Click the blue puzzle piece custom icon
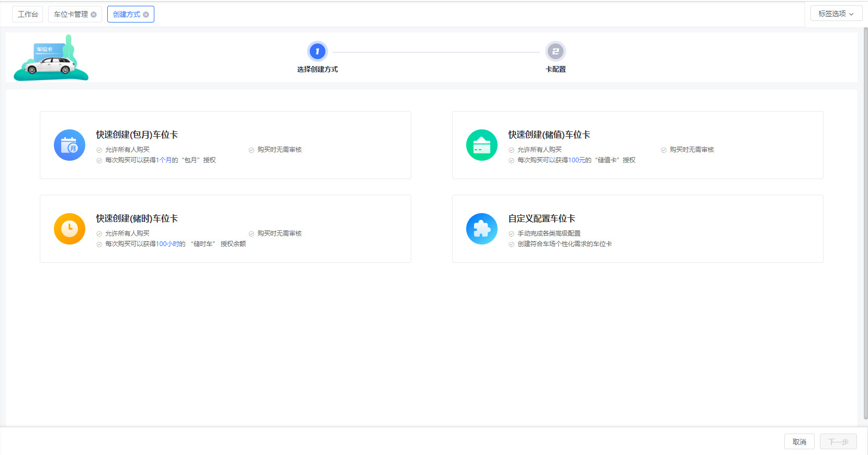The image size is (868, 455). pos(481,229)
